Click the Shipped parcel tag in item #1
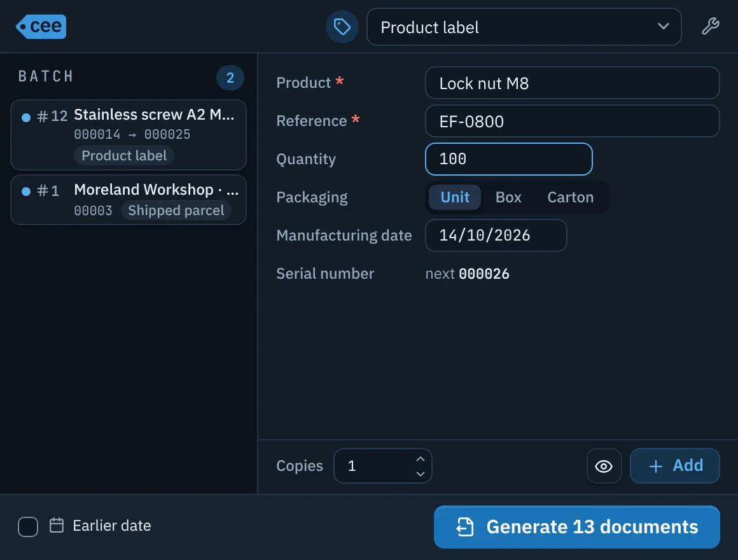This screenshot has height=560, width=738. click(176, 211)
